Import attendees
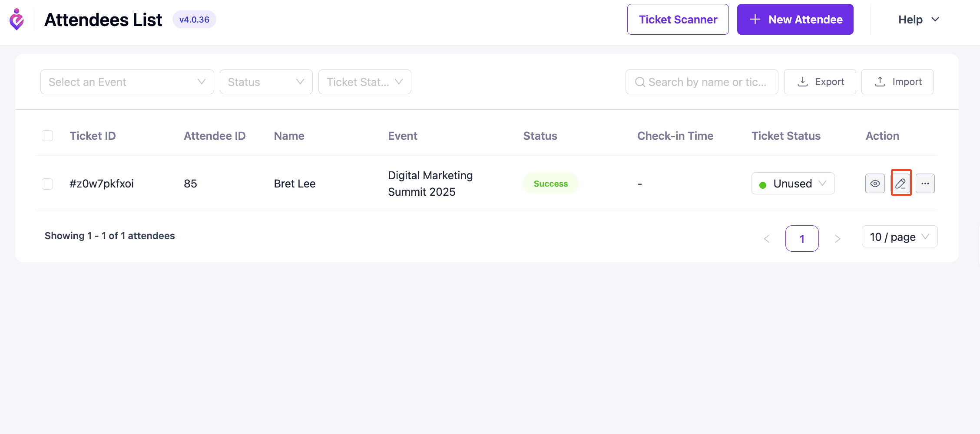 [897, 82]
